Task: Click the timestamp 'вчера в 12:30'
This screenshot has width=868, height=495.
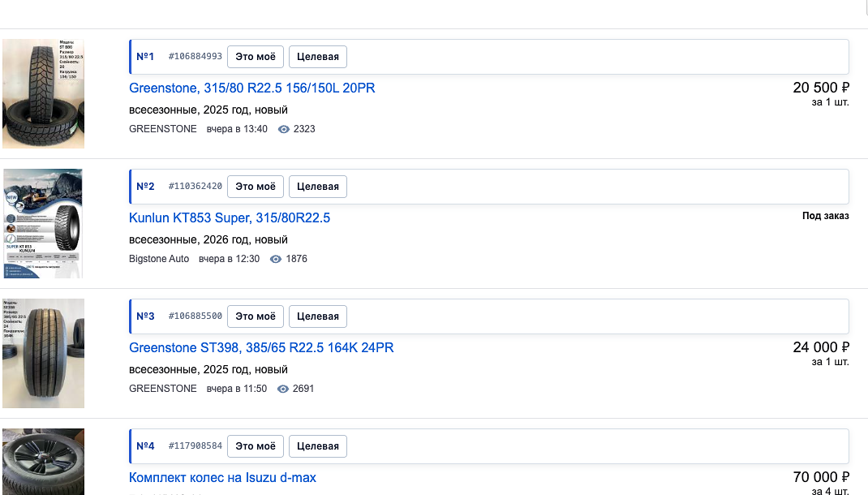Action: point(230,259)
